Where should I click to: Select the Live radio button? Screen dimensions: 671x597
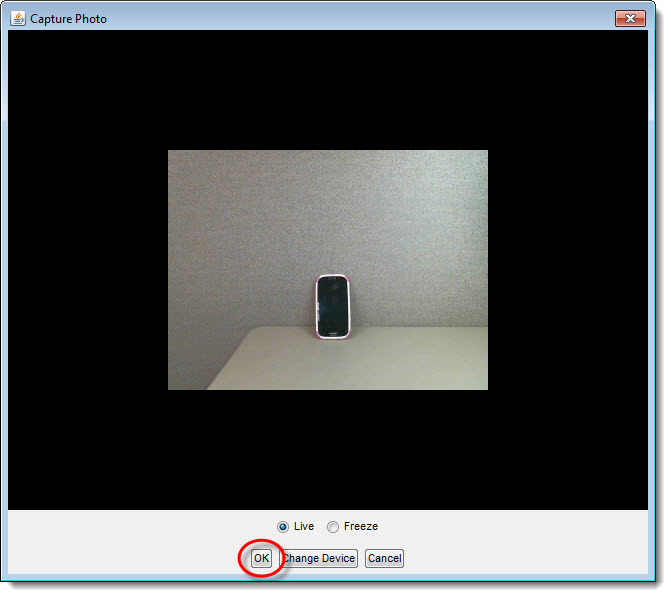pyautogui.click(x=283, y=526)
